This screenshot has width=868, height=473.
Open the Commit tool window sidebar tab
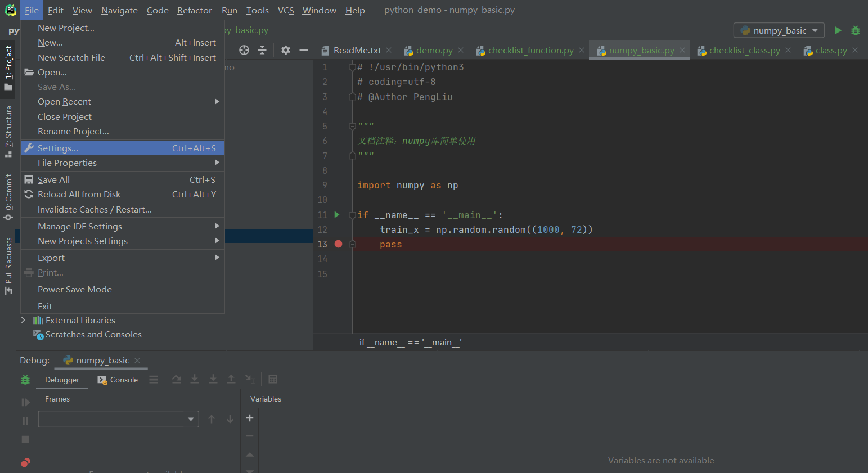click(x=8, y=197)
